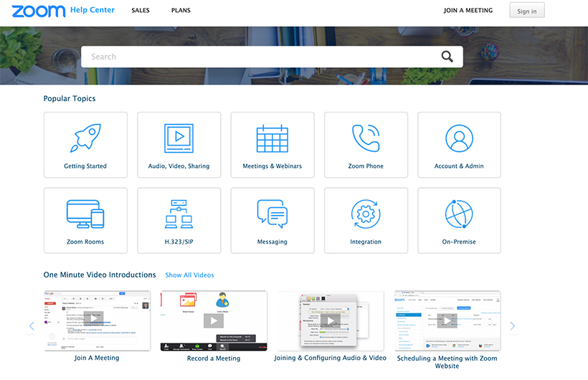Click the Zoom Rooms label
This screenshot has height=380, width=588.
(85, 242)
